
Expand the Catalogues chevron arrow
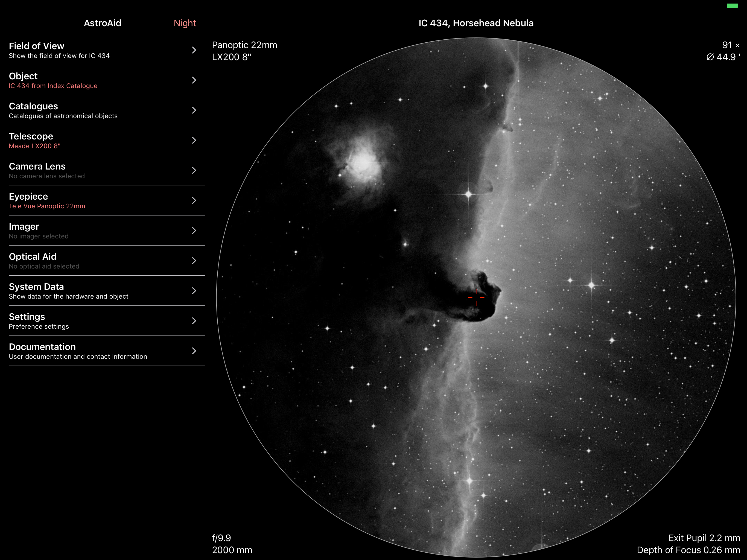[x=194, y=110]
